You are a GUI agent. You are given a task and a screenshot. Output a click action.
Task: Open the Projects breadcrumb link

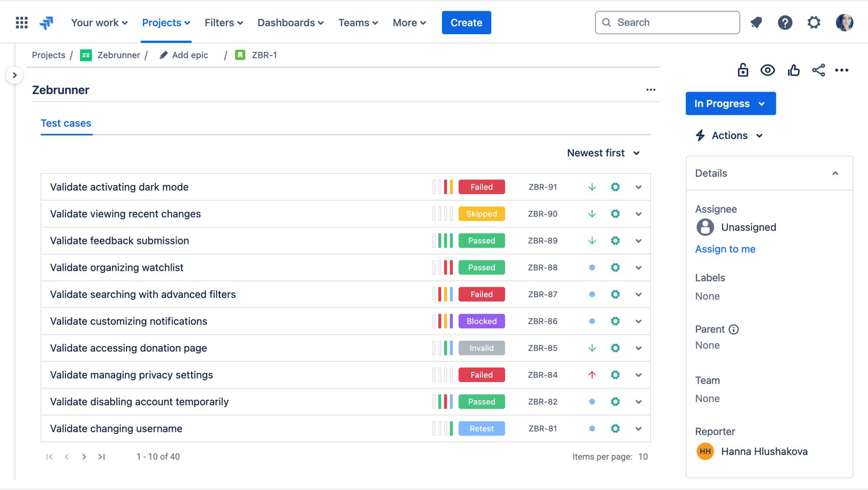pyautogui.click(x=48, y=55)
